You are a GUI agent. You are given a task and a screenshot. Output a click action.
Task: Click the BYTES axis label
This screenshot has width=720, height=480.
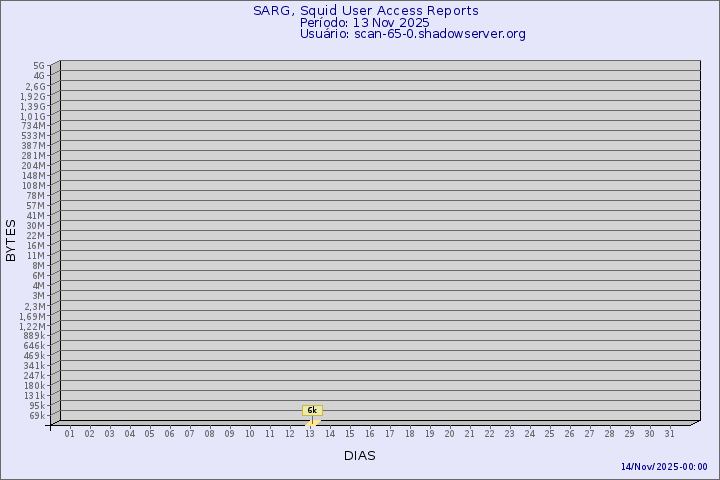pyautogui.click(x=11, y=240)
